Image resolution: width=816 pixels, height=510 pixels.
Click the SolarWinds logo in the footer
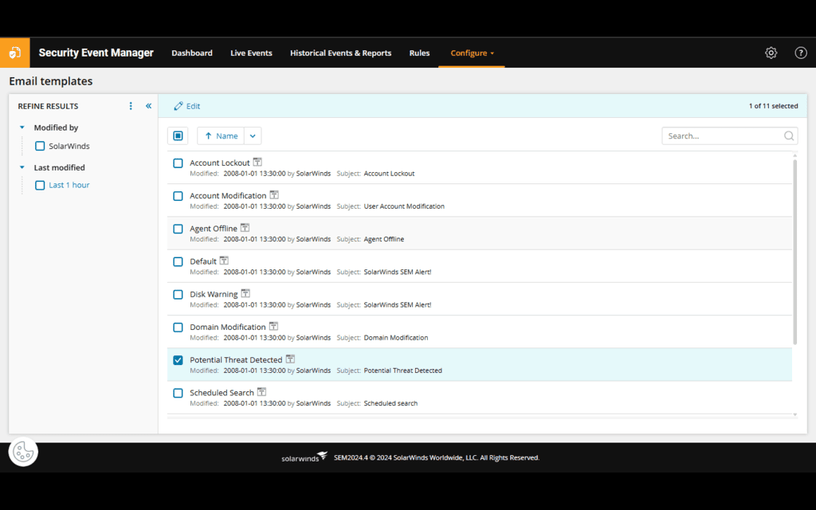(x=304, y=457)
